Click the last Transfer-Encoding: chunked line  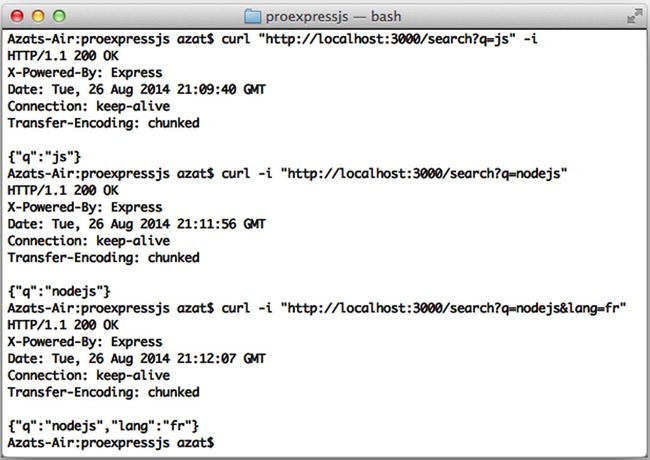[104, 392]
